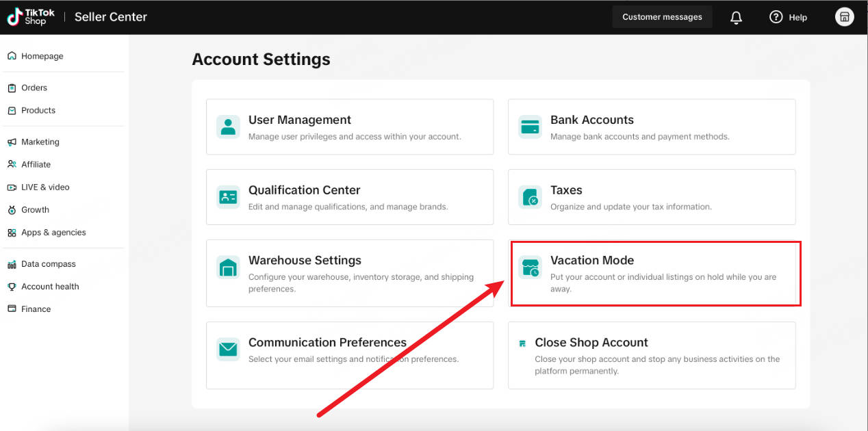Click the notification bell icon
The image size is (868, 431).
tap(736, 18)
